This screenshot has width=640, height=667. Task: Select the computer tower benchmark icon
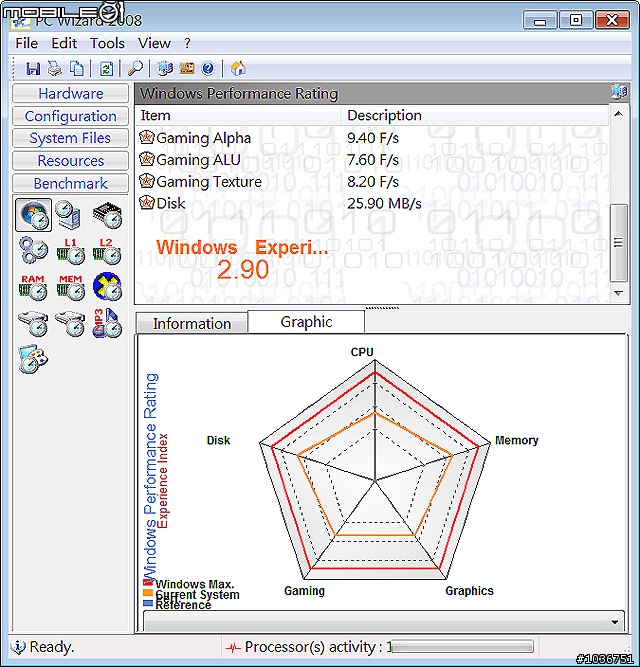coord(68,215)
